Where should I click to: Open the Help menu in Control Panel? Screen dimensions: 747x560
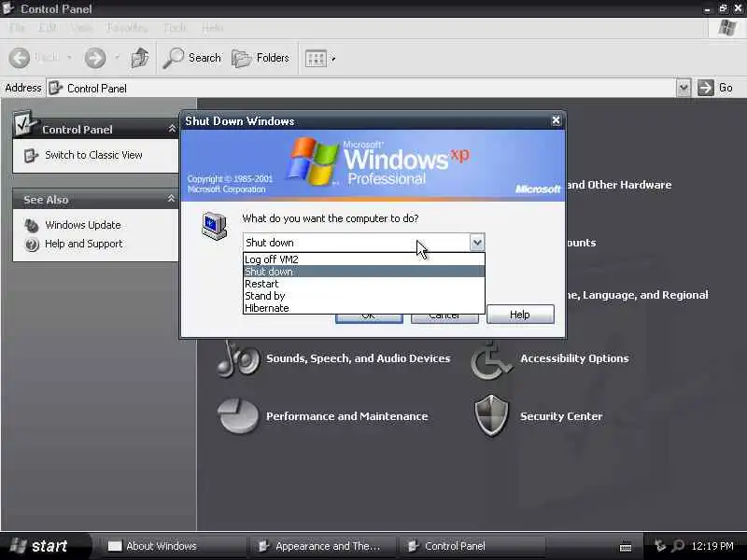point(212,28)
